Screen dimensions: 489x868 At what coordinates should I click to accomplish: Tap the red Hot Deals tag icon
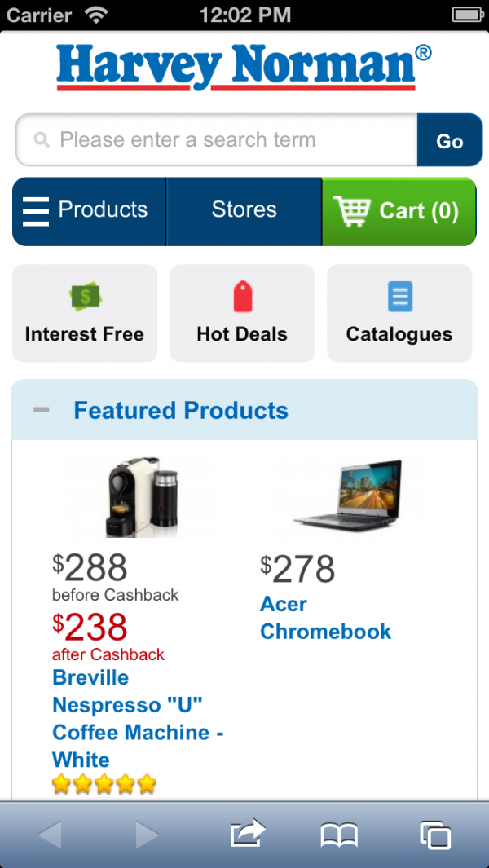pos(242,297)
